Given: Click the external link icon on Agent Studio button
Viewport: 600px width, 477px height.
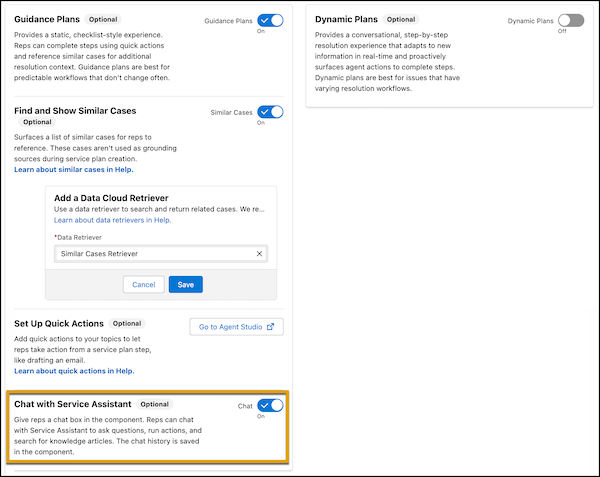Looking at the screenshot, I should [271, 327].
